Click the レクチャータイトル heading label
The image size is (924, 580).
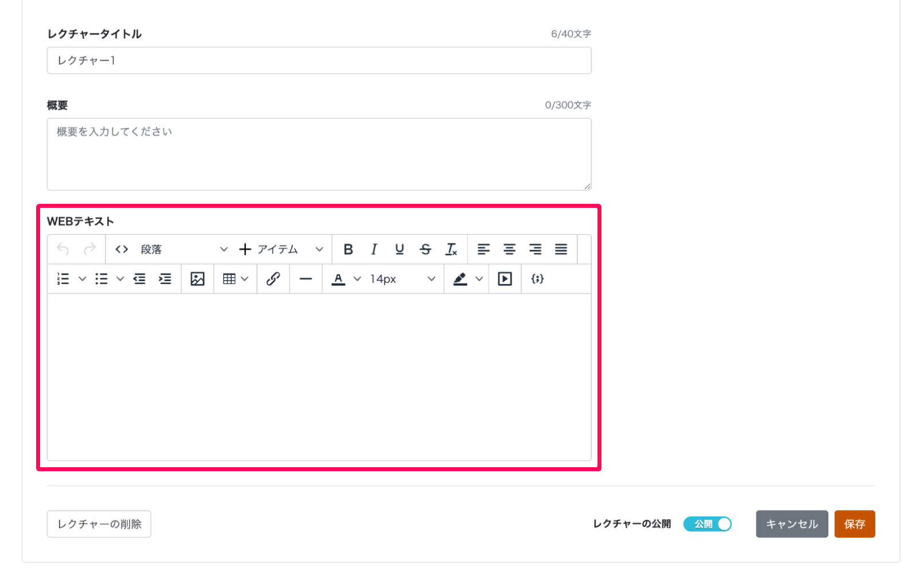point(95,34)
